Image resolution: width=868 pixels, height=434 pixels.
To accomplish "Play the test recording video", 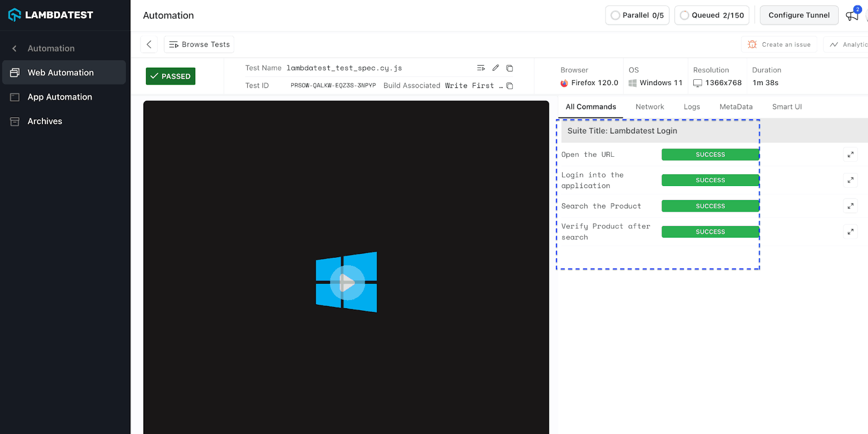I will point(347,282).
